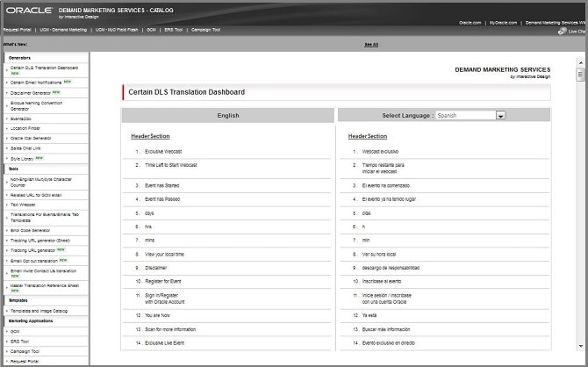This screenshot has width=588, height=367.
Task: Open GCM under Marketing Applications in the sidebar
Action: 15,331
